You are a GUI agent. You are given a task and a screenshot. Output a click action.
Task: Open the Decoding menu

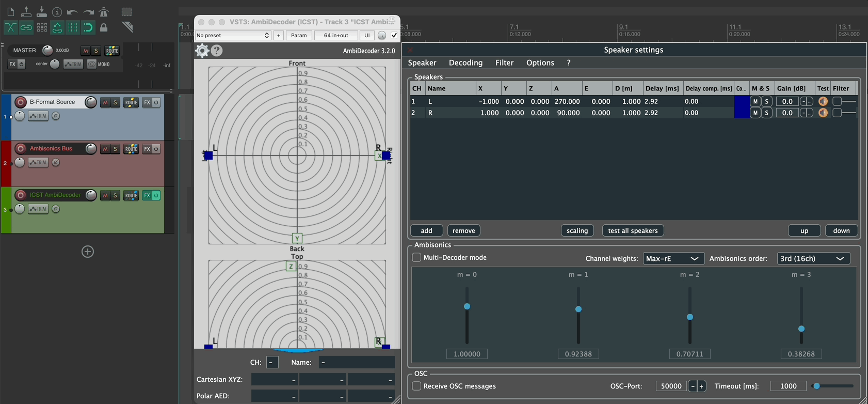click(465, 63)
